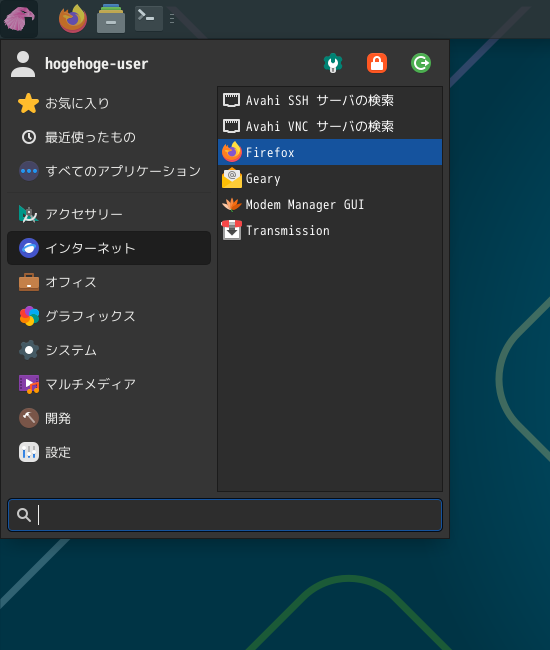
Task: Click the user avatar silhouette icon
Action: tap(23, 64)
